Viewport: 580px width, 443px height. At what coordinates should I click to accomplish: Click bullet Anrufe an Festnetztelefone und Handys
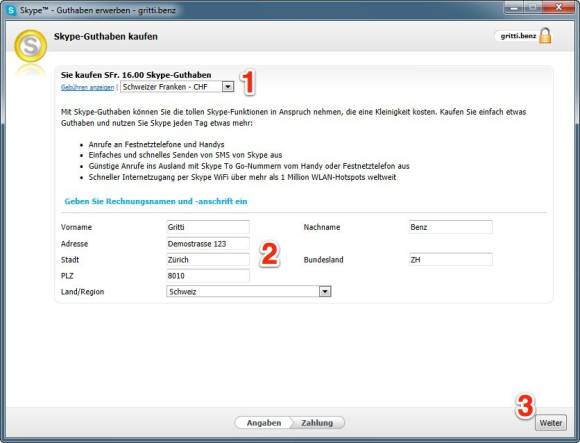pos(156,144)
